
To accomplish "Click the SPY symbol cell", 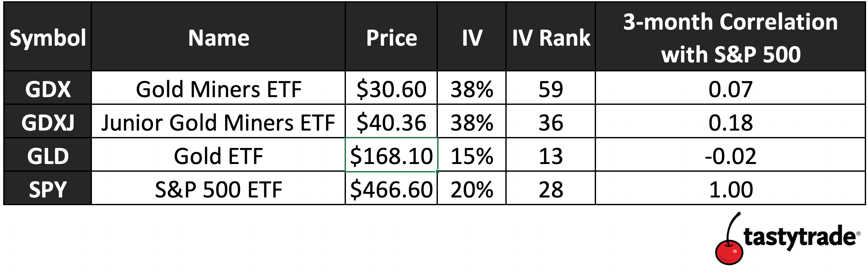I will click(x=48, y=188).
